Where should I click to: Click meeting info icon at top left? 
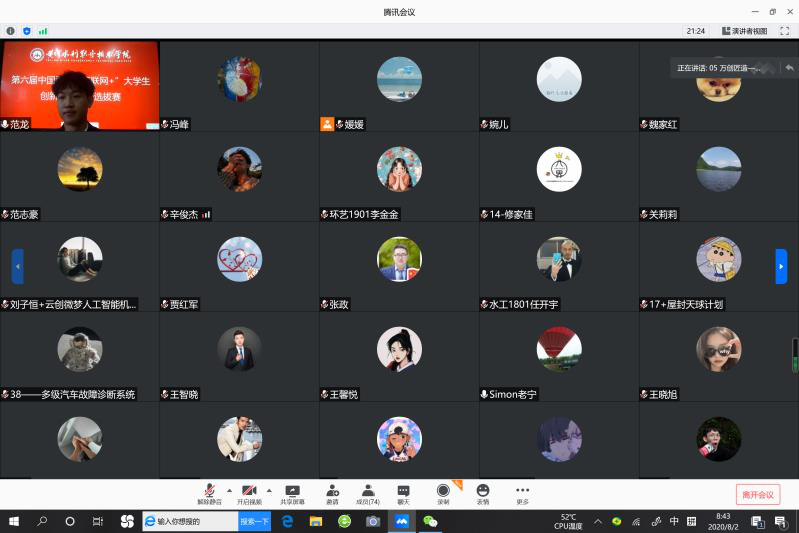coord(11,31)
